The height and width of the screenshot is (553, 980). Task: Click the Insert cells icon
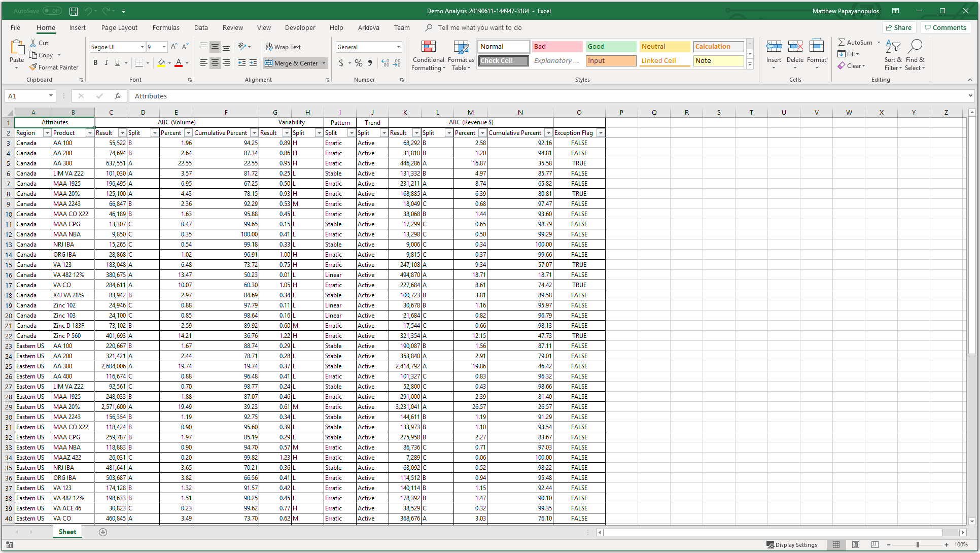point(774,47)
